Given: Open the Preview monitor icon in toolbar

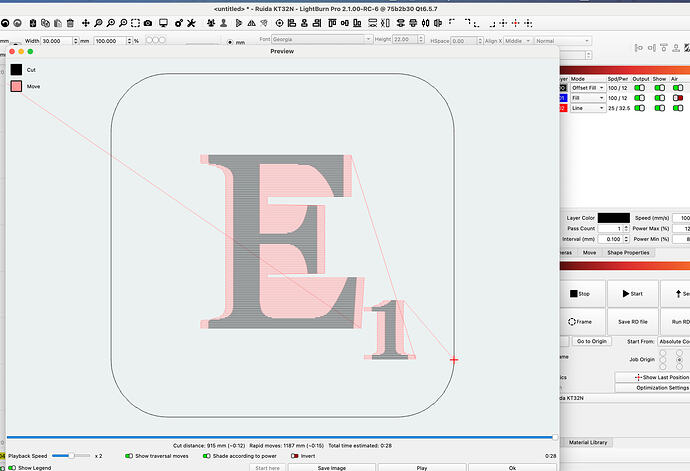Looking at the screenshot, I should click(166, 22).
